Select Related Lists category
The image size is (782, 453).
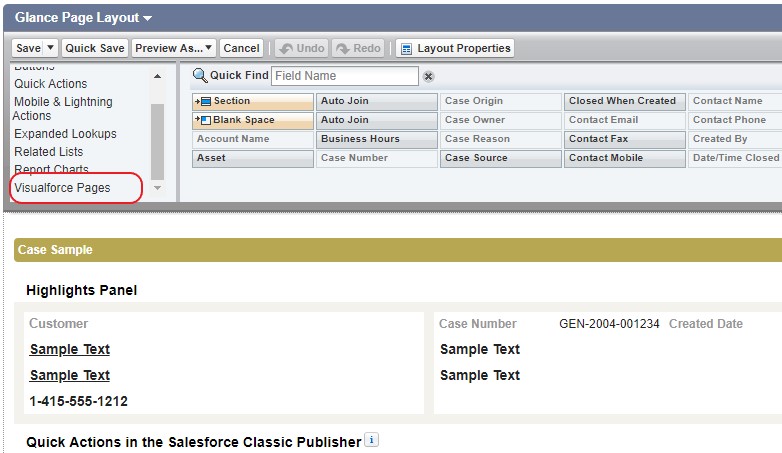[49, 152]
